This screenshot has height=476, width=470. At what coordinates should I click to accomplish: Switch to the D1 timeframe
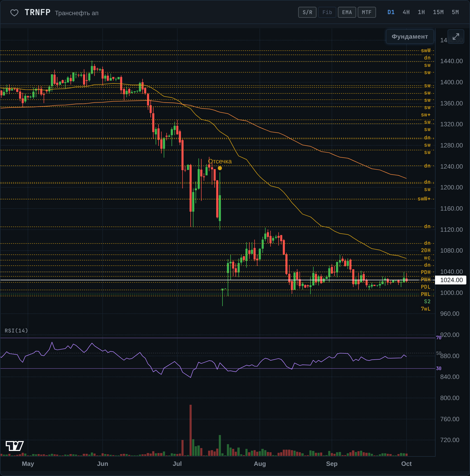pos(391,12)
